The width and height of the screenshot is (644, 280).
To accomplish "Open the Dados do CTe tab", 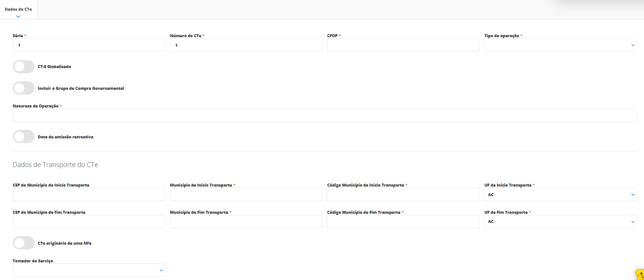I will tap(18, 10).
